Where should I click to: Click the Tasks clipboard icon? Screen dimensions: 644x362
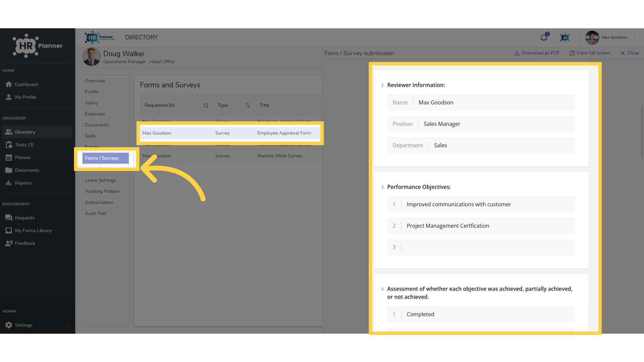(x=9, y=144)
